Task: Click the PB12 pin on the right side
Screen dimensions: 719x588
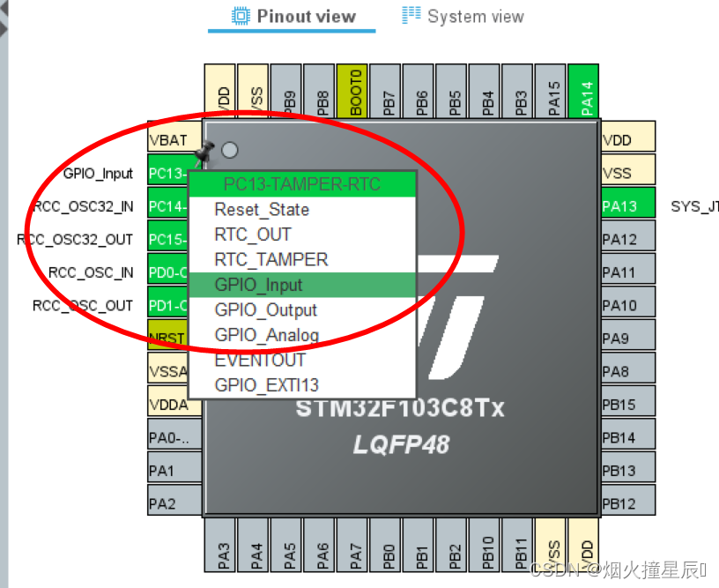Action: point(627,503)
